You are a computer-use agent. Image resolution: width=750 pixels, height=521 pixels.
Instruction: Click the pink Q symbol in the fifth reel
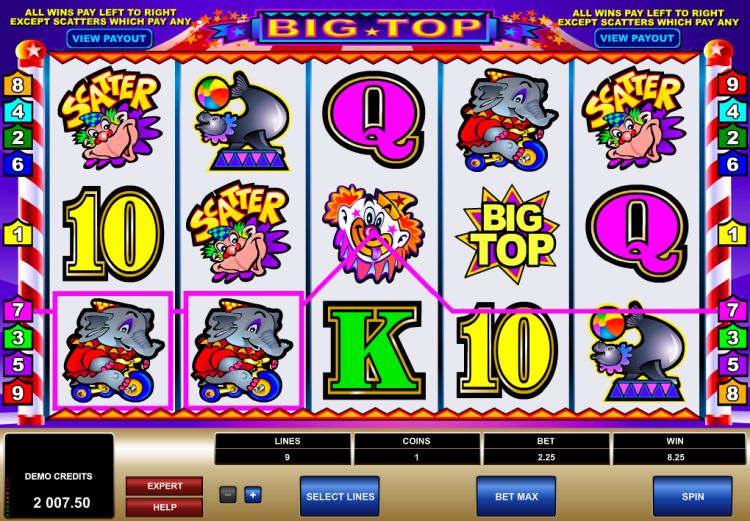(637, 233)
